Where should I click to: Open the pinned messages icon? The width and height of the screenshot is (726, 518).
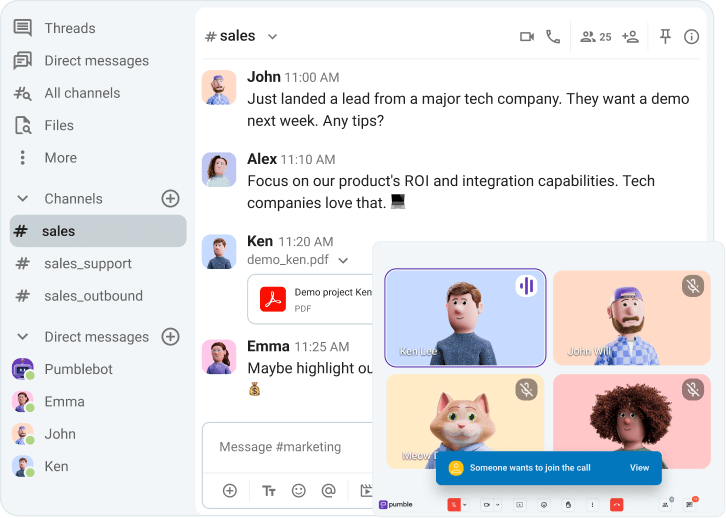click(665, 37)
